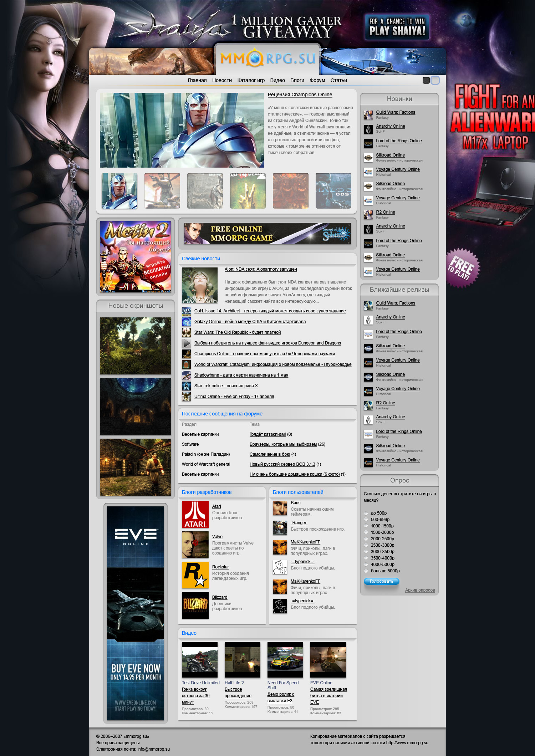Screen dimensions: 535x756
Task: Select the Left 4 Dead featured thumbnail
Action: (248, 191)
